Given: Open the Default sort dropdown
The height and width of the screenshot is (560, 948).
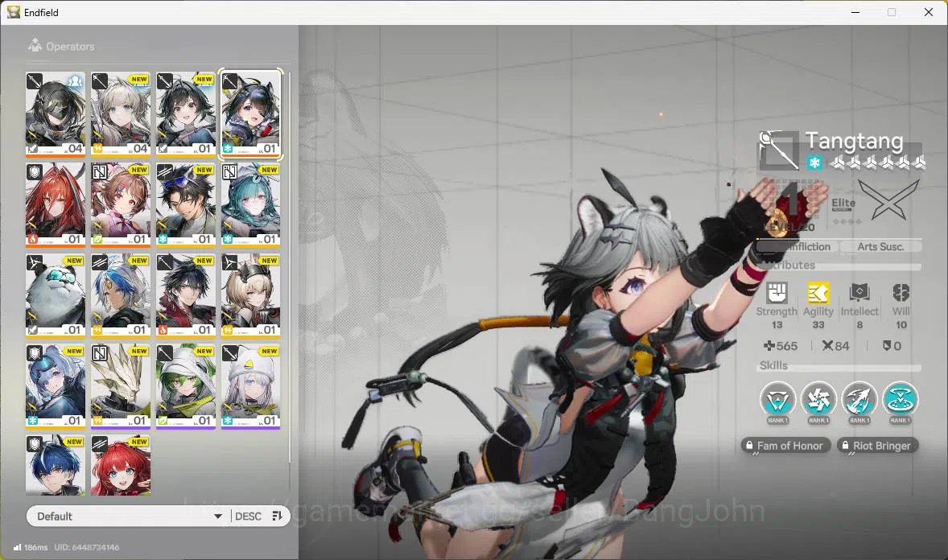Looking at the screenshot, I should (130, 516).
